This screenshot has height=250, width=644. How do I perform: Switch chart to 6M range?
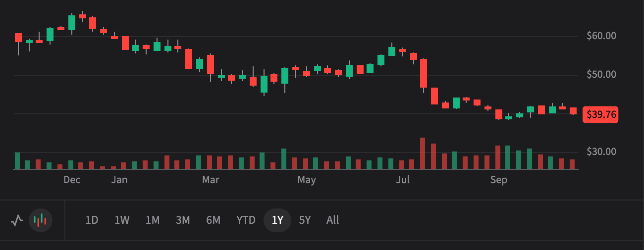click(214, 220)
